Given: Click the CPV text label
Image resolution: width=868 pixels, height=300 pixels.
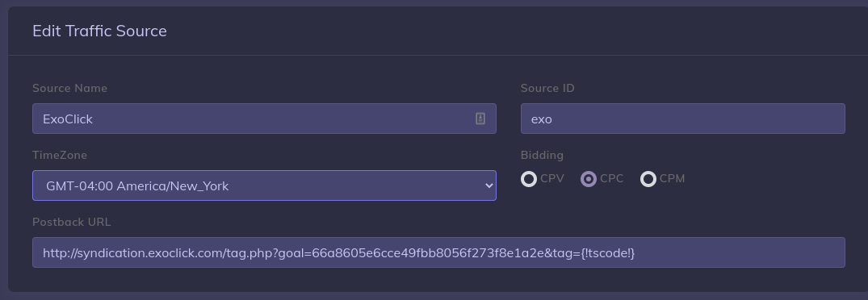Looking at the screenshot, I should click(x=552, y=178).
